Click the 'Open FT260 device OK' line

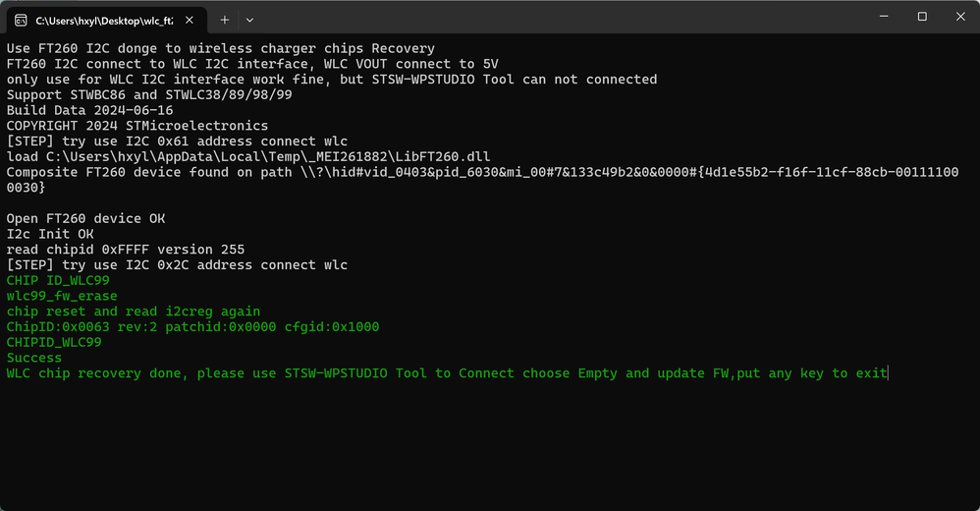pos(86,218)
